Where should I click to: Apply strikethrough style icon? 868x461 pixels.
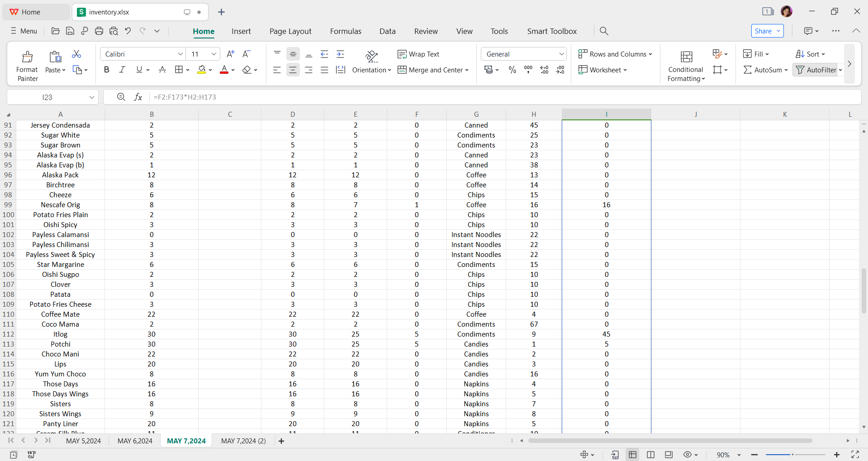pos(162,70)
